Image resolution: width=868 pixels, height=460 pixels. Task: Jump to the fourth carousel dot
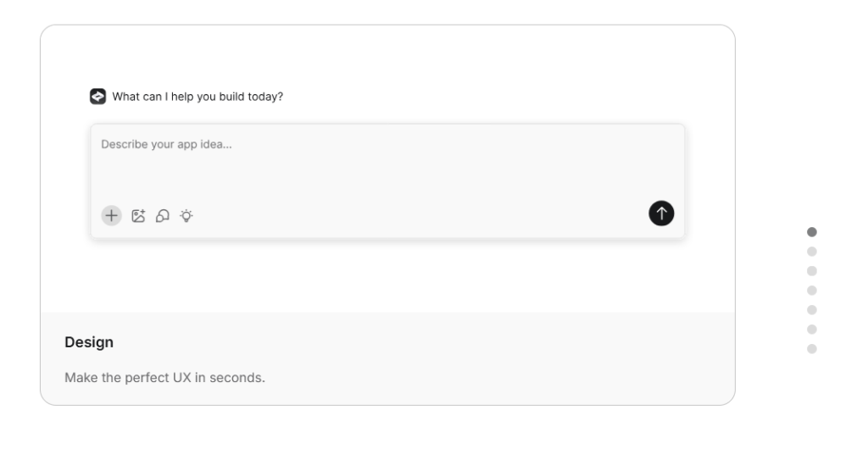[x=811, y=291]
